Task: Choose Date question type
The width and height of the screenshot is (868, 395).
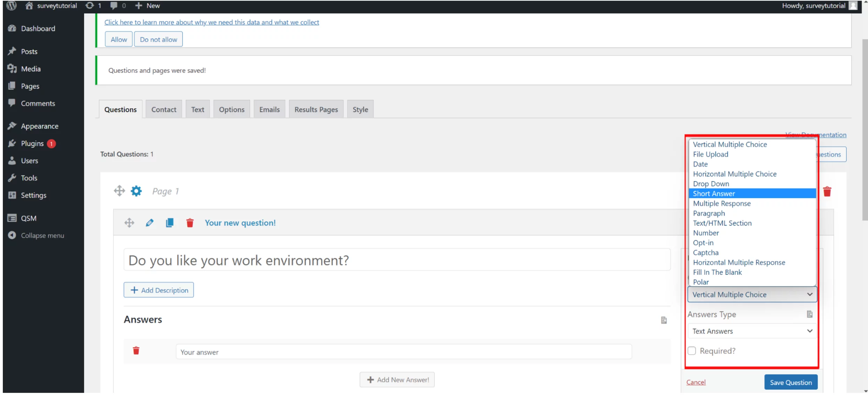Action: tap(752, 164)
